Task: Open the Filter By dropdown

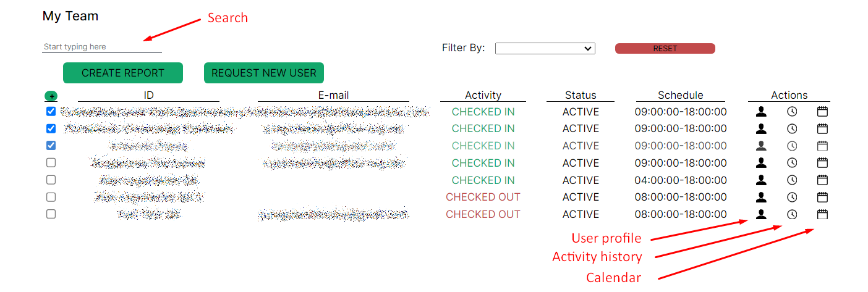Action: pos(545,48)
